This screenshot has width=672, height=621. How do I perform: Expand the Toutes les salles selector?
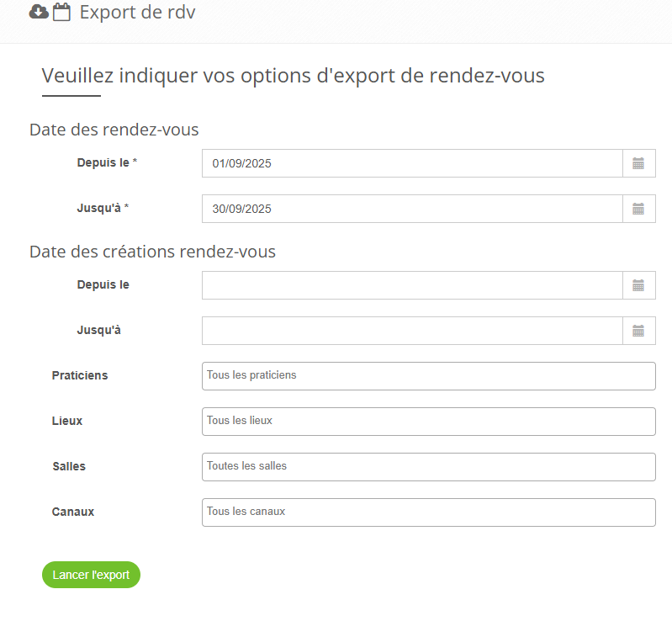[428, 467]
